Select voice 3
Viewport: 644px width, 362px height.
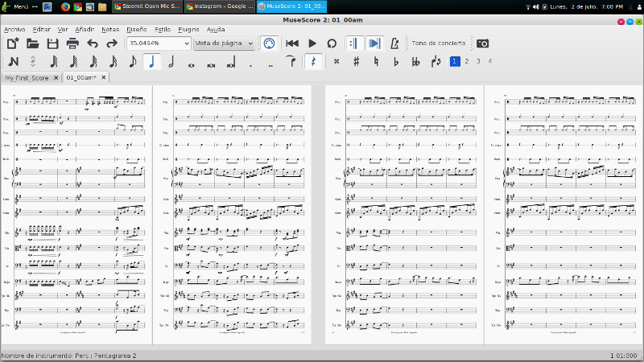click(478, 61)
